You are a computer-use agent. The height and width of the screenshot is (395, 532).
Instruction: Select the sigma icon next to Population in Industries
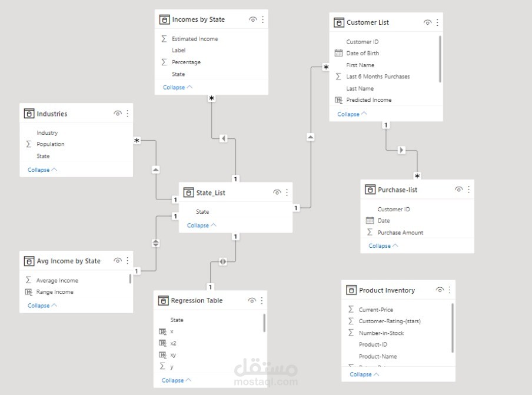click(x=28, y=144)
